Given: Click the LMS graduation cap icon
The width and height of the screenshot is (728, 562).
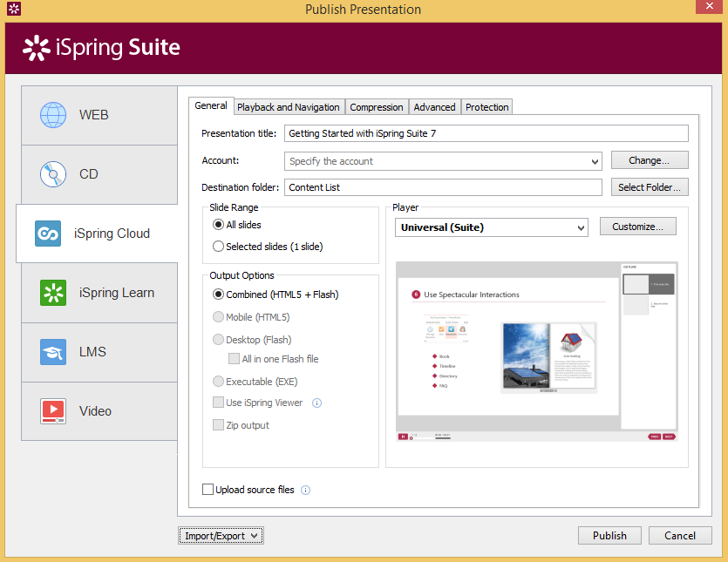Looking at the screenshot, I should click(x=53, y=352).
